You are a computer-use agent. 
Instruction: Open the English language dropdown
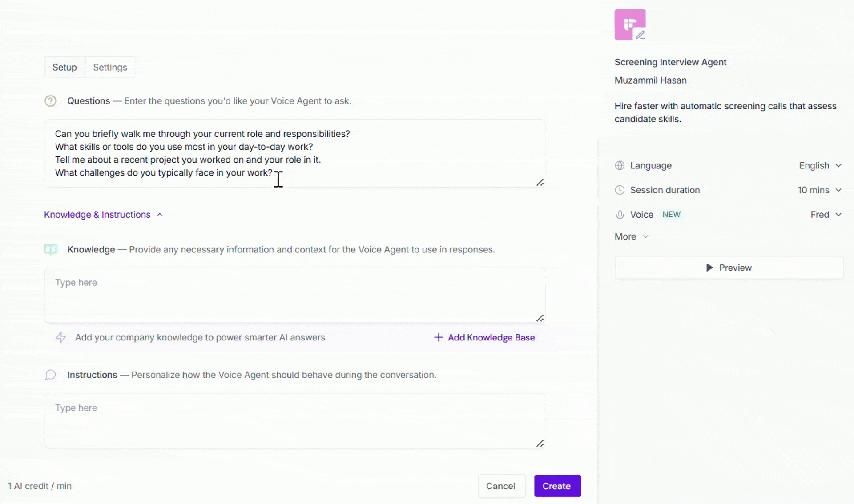point(820,165)
